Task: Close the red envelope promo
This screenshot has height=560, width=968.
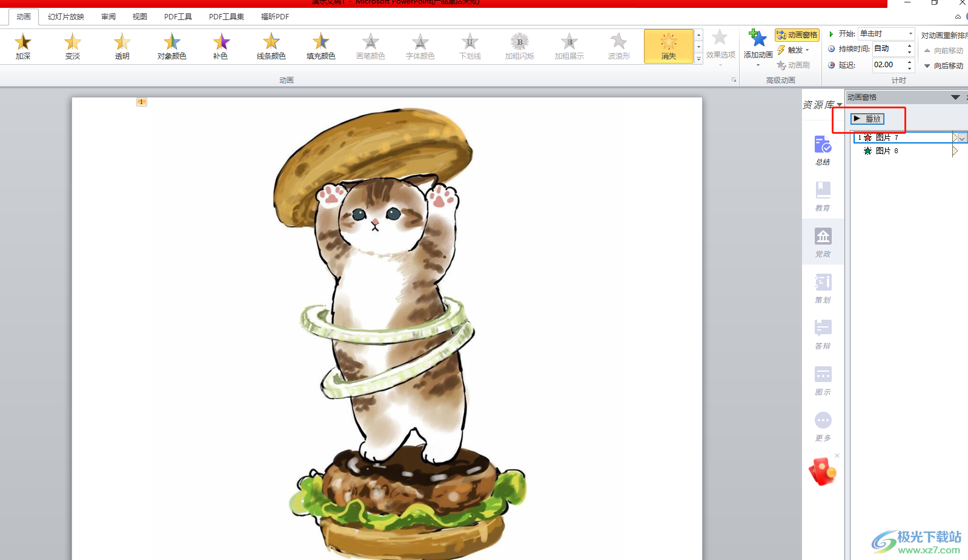Action: pos(837,455)
